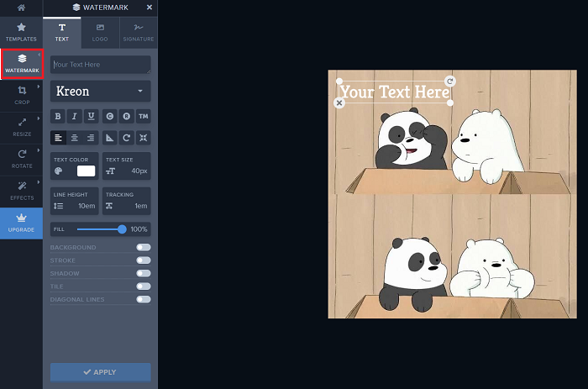Collapse the Watermark submenu arrow
The image size is (588, 389).
(39, 55)
